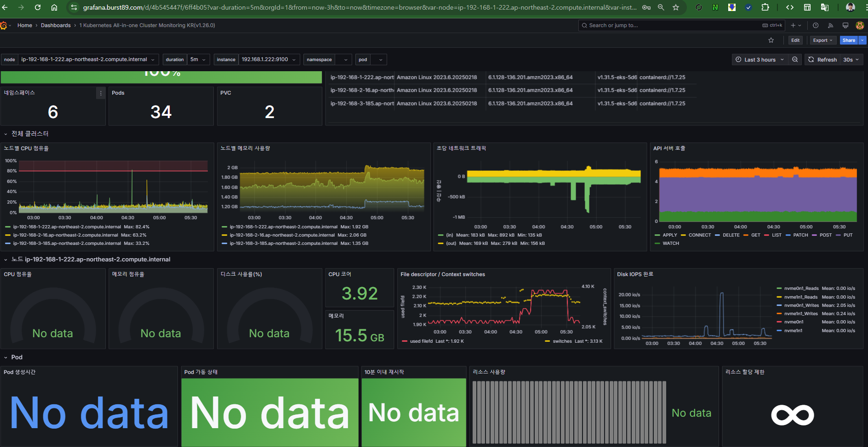
Task: Open the Grafana logo menu
Action: pos(4,25)
